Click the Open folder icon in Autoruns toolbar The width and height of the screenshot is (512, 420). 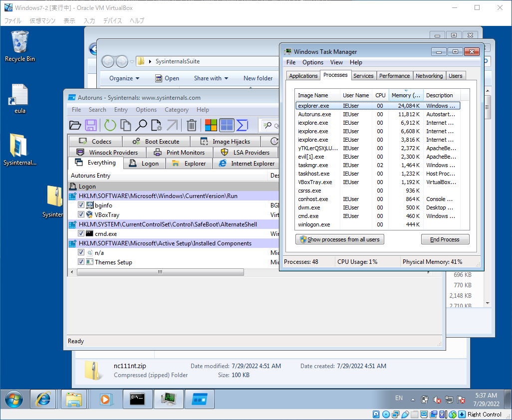click(x=75, y=125)
